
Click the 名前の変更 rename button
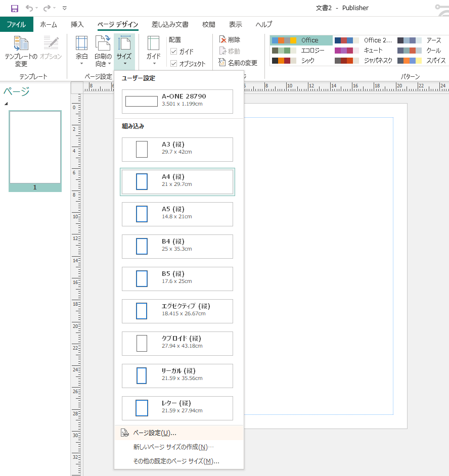[238, 63]
